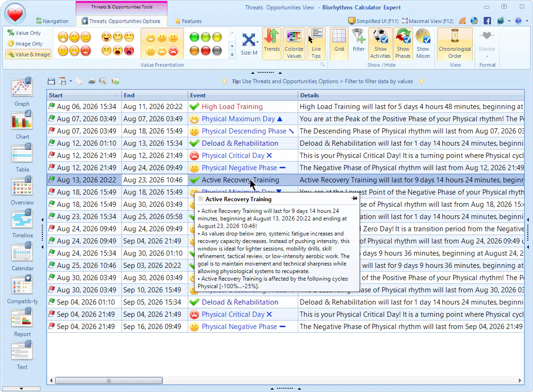Click the copy icon in the toolbar
The image size is (533, 392).
click(x=79, y=81)
